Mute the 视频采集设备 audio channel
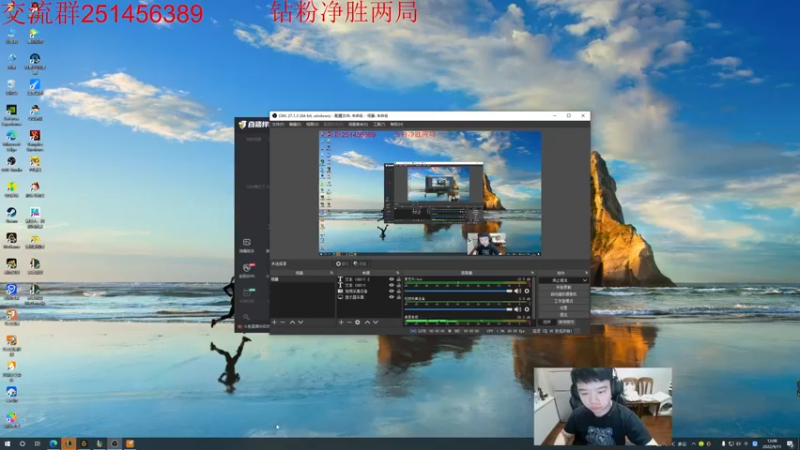800x450 pixels. point(517,309)
